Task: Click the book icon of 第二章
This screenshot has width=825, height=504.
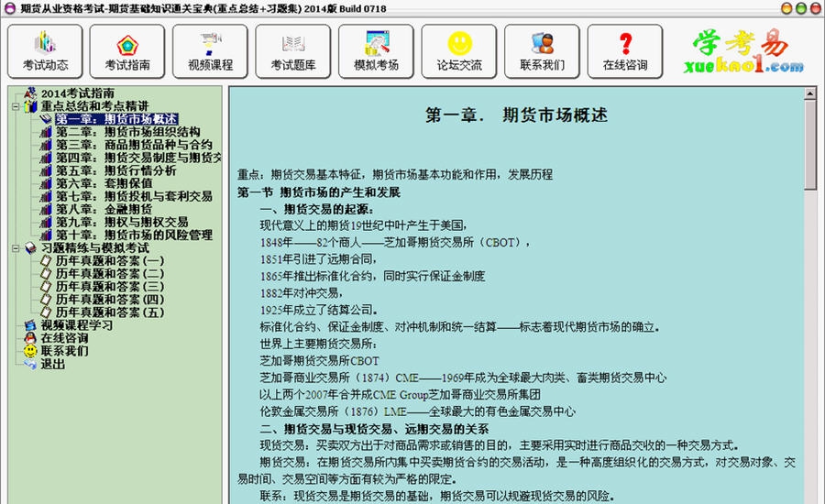Action: [x=47, y=132]
